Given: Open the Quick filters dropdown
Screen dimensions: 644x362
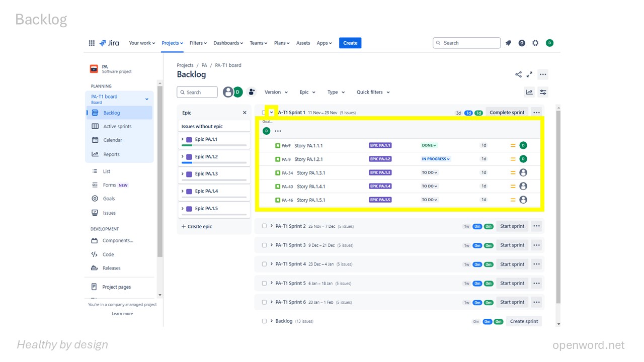Looking at the screenshot, I should (373, 92).
